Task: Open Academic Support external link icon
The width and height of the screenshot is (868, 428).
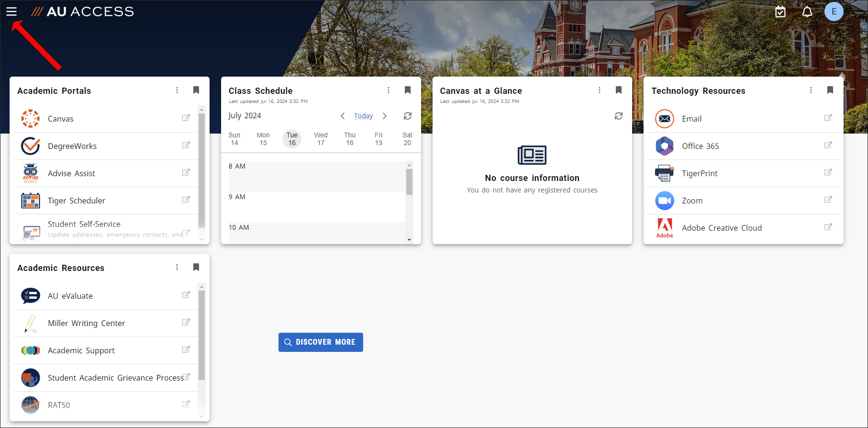Action: click(186, 349)
